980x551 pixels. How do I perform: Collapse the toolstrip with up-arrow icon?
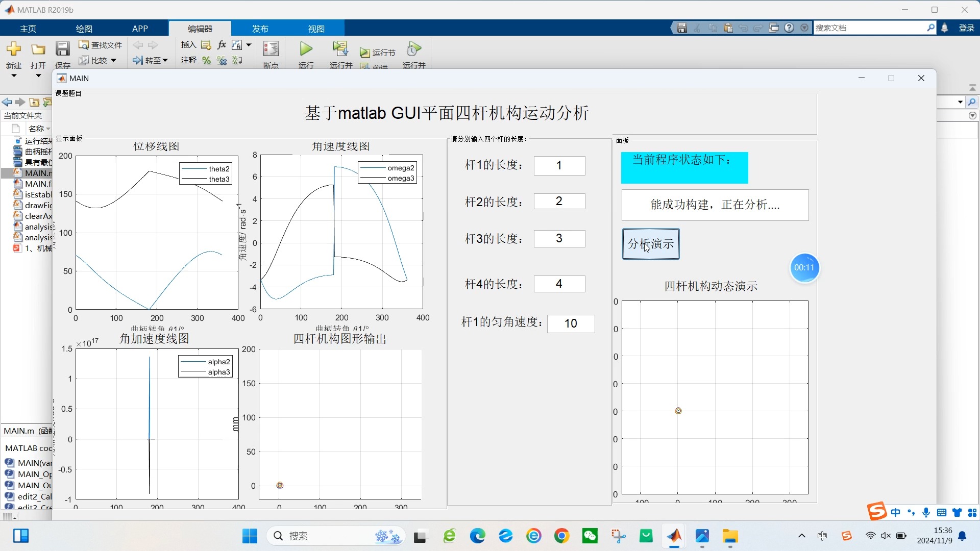click(972, 88)
